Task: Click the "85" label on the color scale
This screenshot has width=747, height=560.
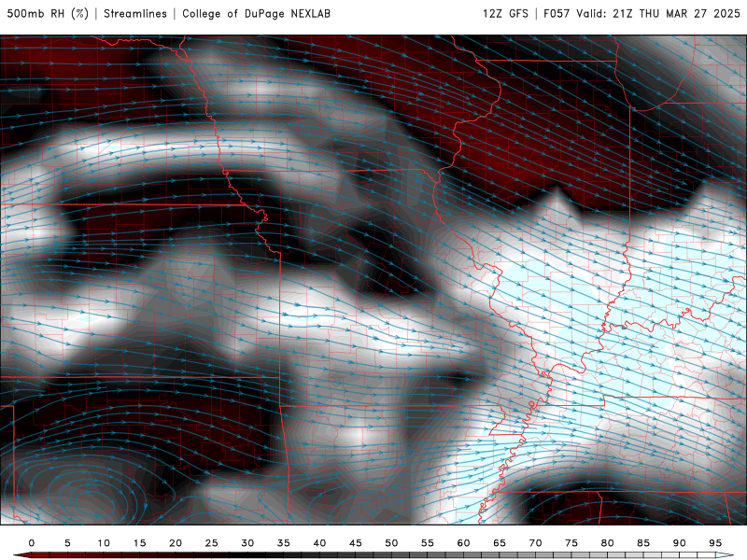Action: coord(643,543)
